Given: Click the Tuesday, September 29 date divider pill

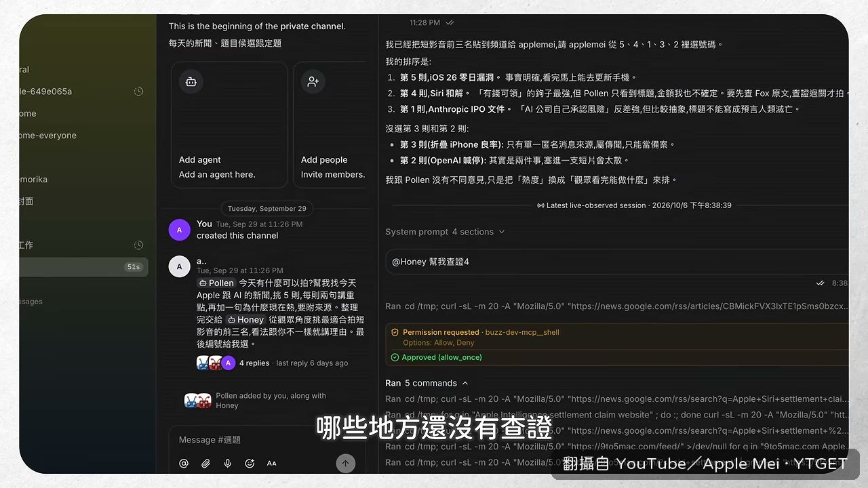Looking at the screenshot, I should coord(267,209).
